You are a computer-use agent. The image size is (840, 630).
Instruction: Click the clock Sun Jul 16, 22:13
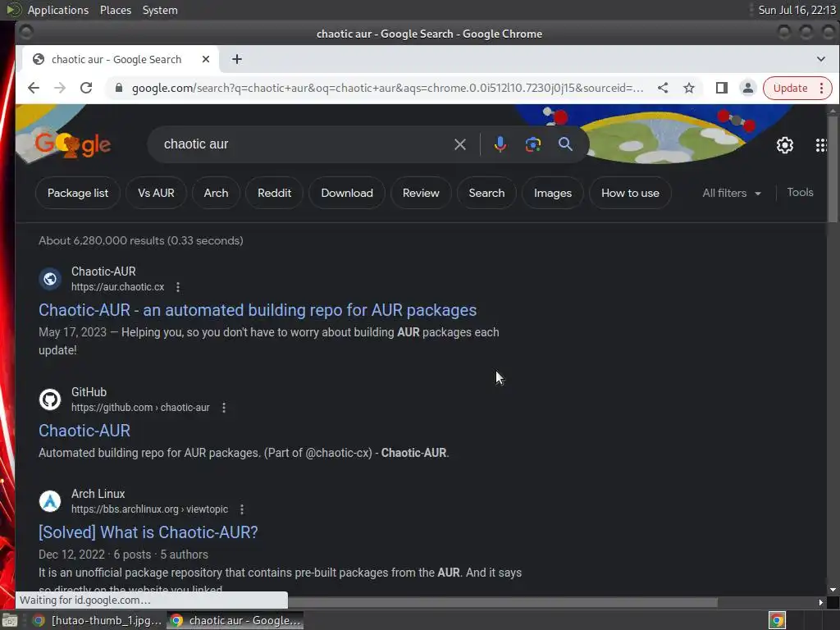pyautogui.click(x=797, y=10)
